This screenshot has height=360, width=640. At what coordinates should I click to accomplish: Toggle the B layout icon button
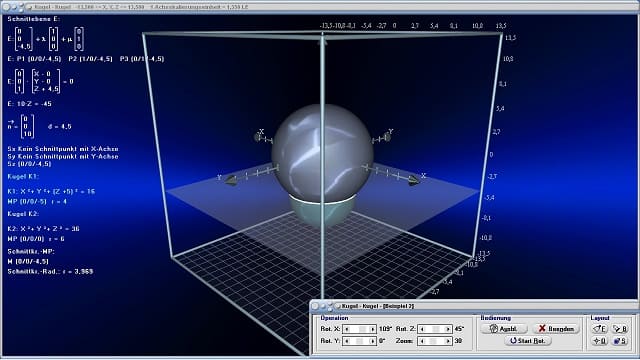click(x=620, y=329)
